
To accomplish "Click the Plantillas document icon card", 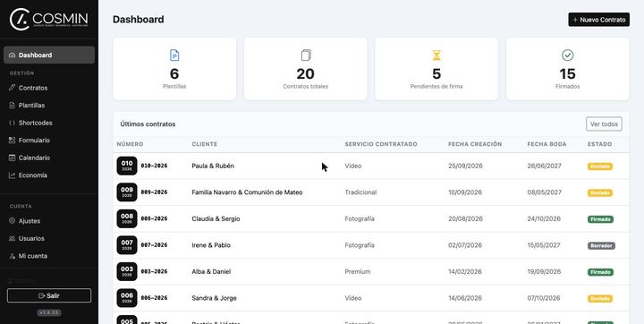I will click(174, 55).
